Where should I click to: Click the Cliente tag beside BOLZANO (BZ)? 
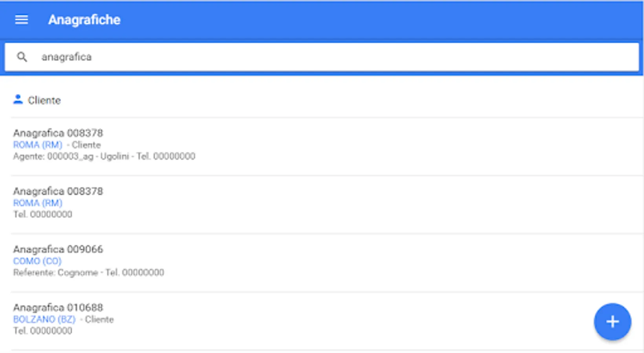click(99, 320)
